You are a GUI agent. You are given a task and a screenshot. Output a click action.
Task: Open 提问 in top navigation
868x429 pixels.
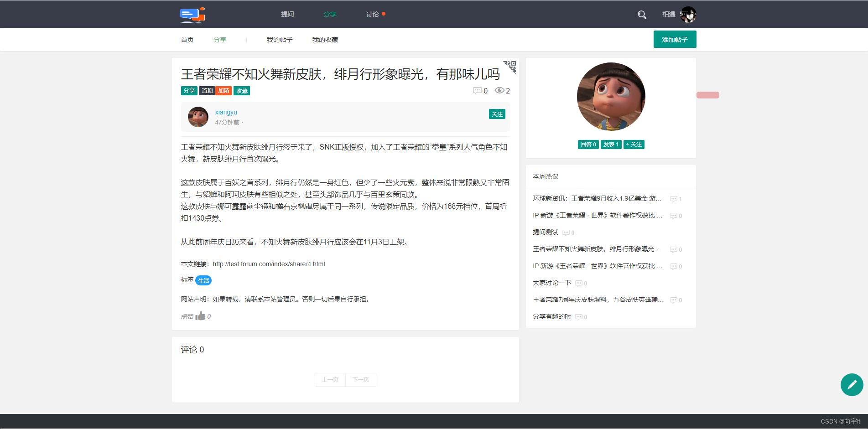click(x=287, y=14)
